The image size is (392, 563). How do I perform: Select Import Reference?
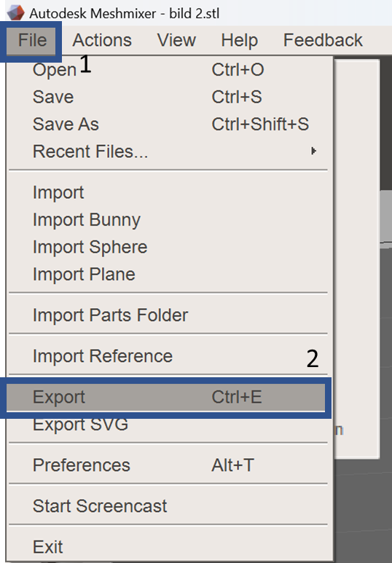[168, 356]
